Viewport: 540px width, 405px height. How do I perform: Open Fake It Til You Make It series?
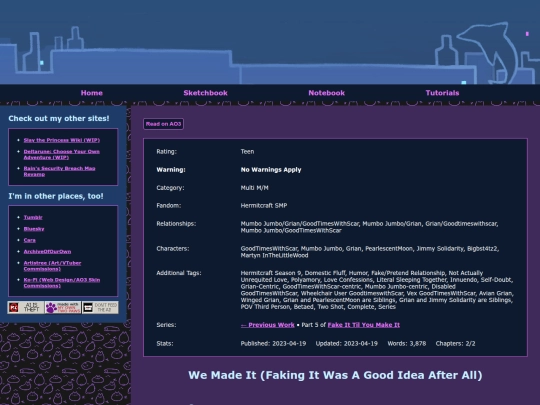click(364, 325)
